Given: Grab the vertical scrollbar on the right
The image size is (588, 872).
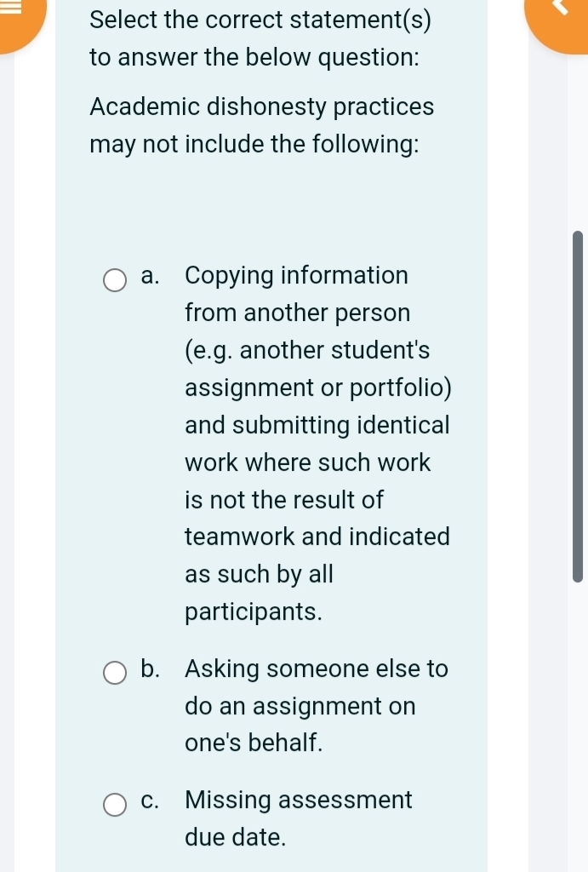Looking at the screenshot, I should tap(578, 400).
